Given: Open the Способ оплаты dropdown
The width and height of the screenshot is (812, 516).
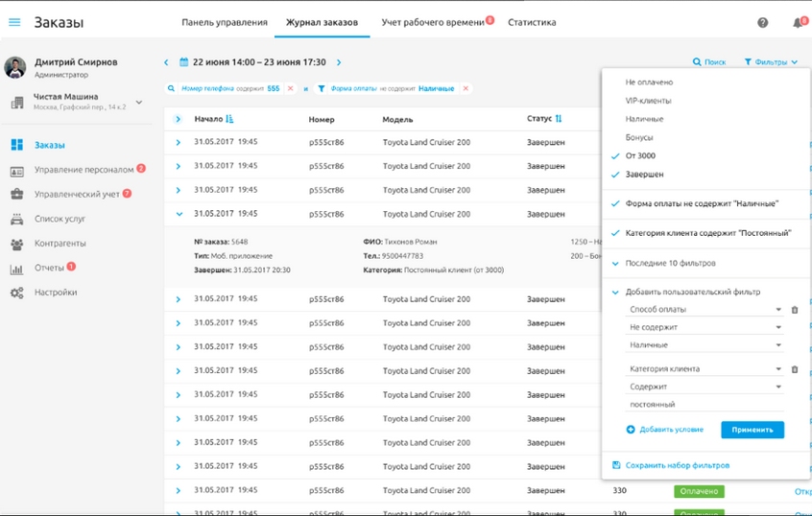Looking at the screenshot, I should pyautogui.click(x=705, y=310).
